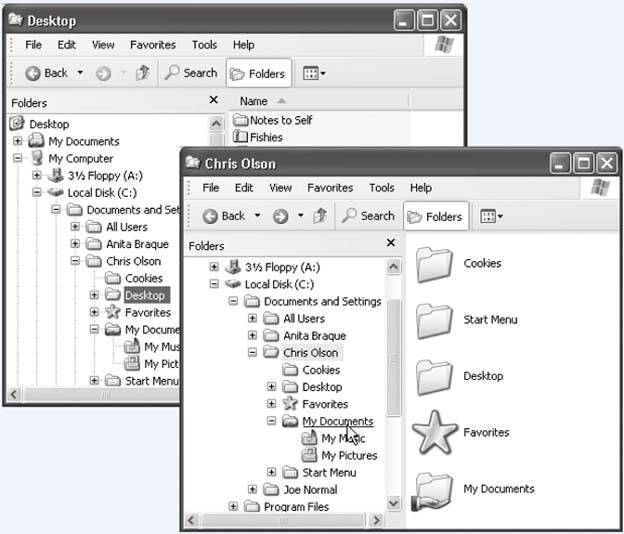Click Up folder icon in Chris Olson window
624x534 pixels.
coord(320,216)
